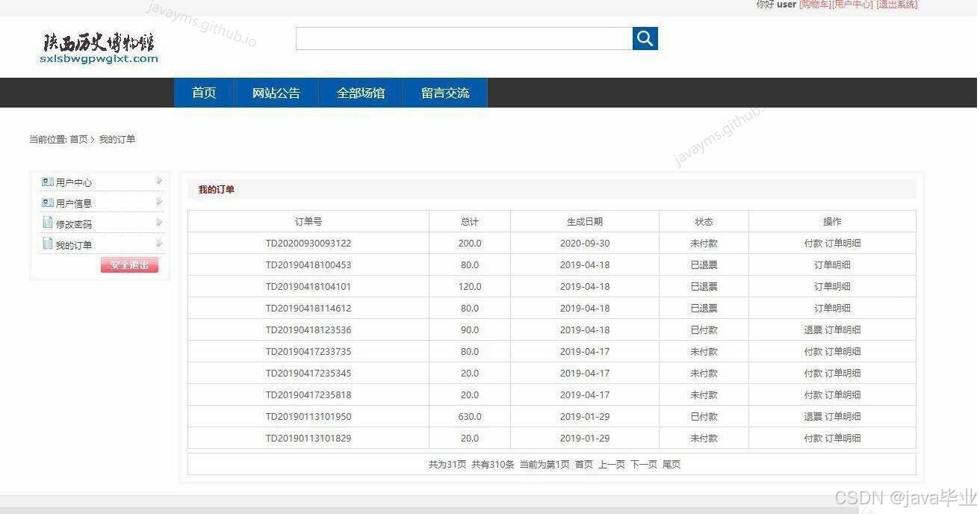Select order number TD20190113101950

pos(308,417)
